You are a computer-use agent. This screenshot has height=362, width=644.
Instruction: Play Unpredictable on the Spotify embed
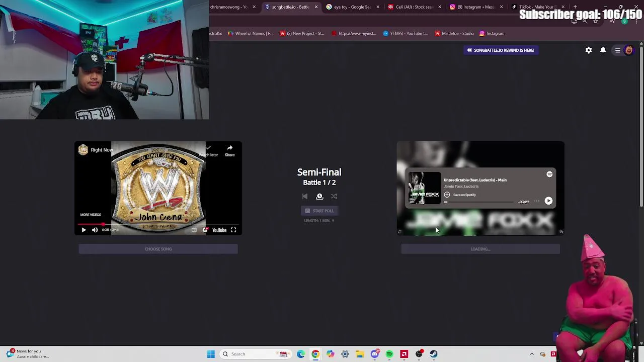548,201
